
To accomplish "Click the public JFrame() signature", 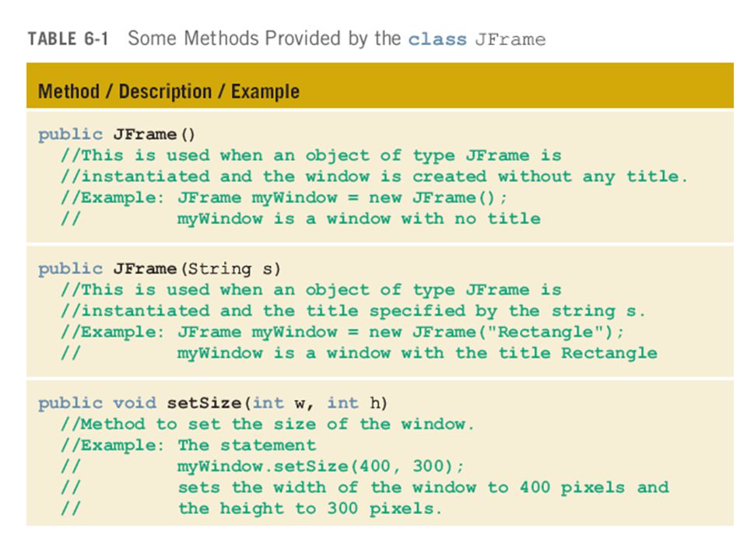I will point(117,135).
